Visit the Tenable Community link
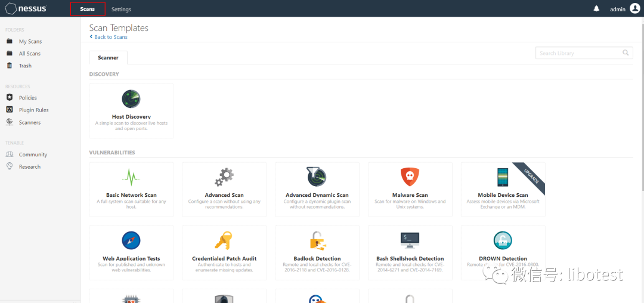Screen dimensions: 644x303 click(x=33, y=154)
